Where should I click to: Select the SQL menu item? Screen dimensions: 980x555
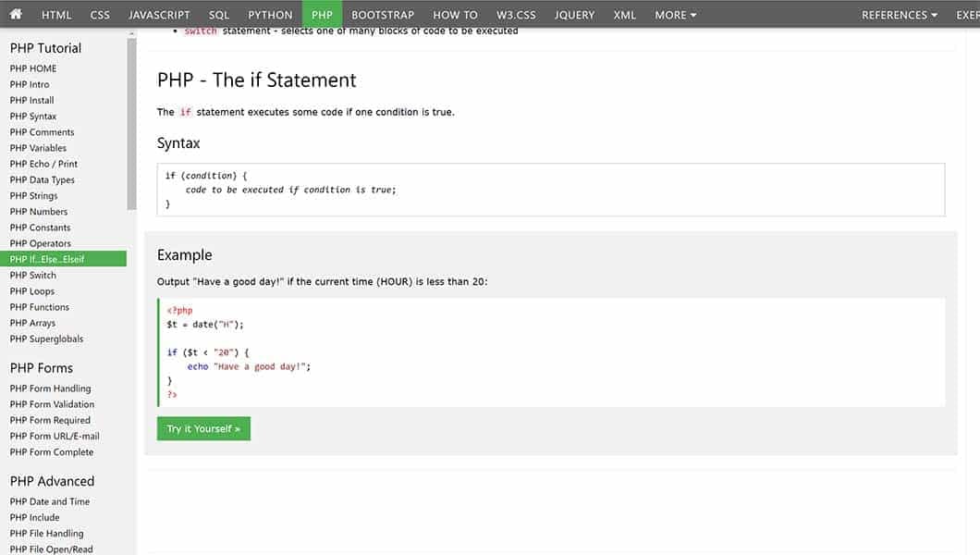pos(217,14)
